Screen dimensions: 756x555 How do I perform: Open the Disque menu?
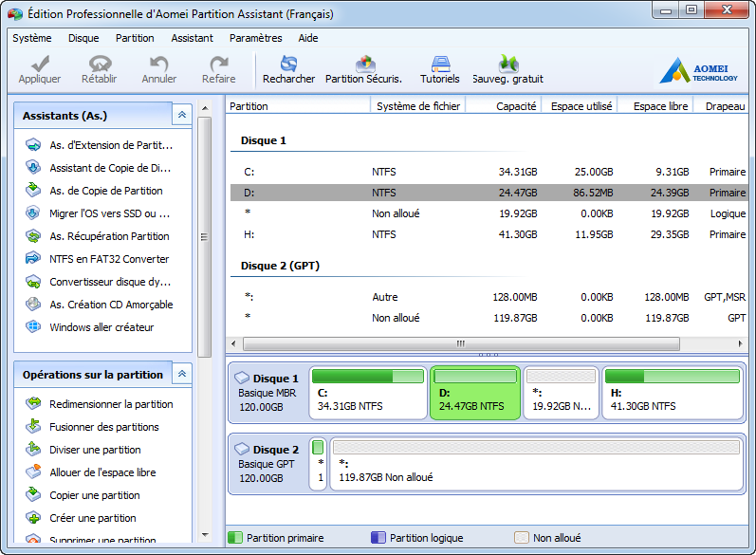83,38
